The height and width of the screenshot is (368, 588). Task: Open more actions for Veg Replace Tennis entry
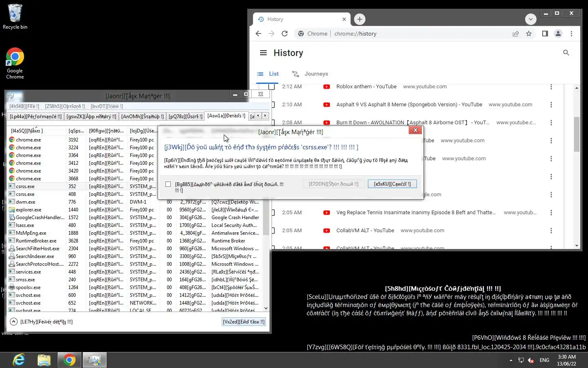[x=551, y=213]
